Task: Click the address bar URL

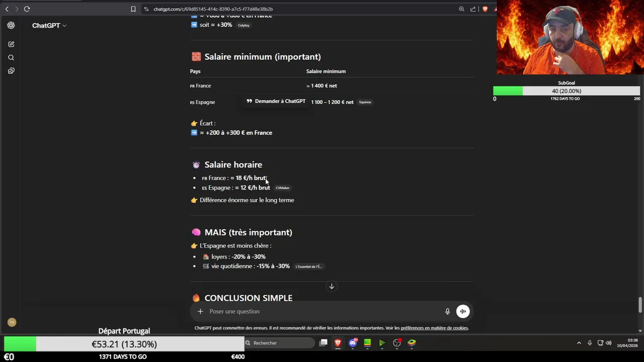Action: tap(213, 9)
